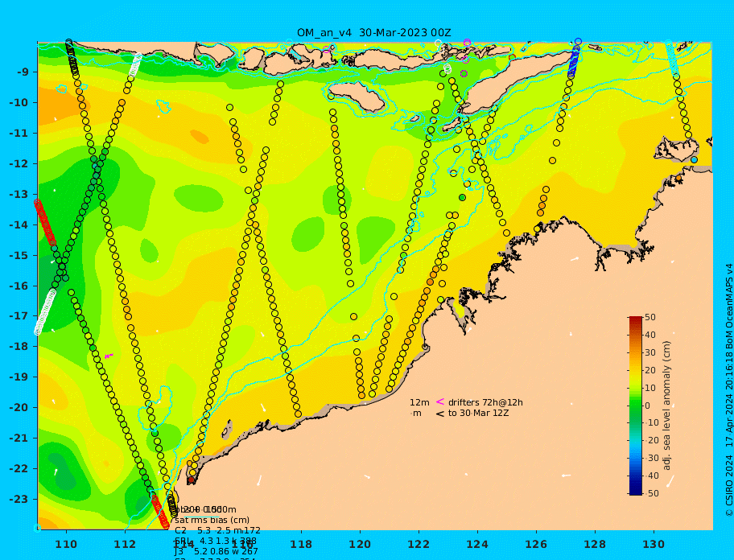The image size is (734, 560).
Task: Click the colorbar tick label -50
Action: click(652, 493)
